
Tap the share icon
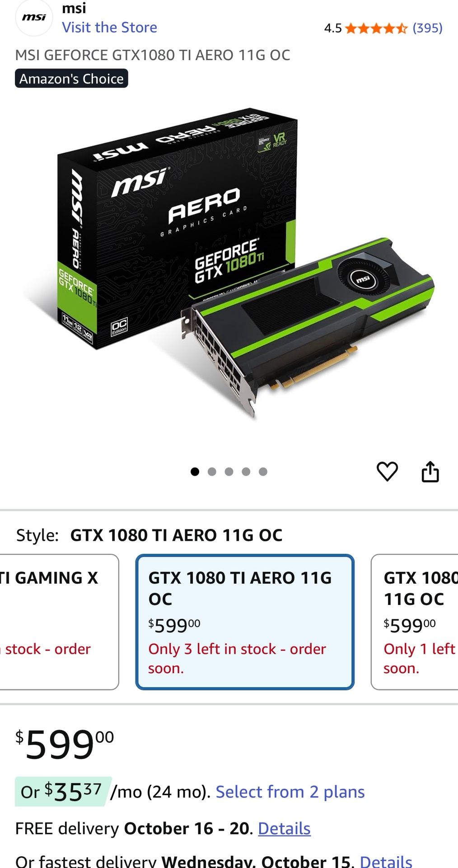430,472
